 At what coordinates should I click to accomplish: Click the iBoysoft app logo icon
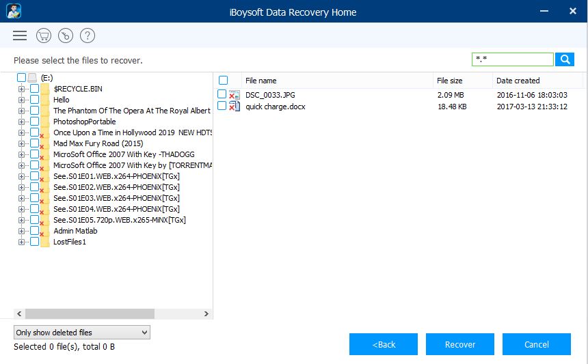click(x=14, y=11)
